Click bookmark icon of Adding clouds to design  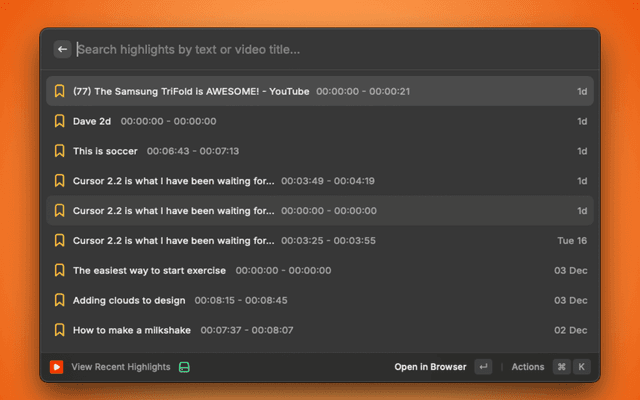point(59,300)
